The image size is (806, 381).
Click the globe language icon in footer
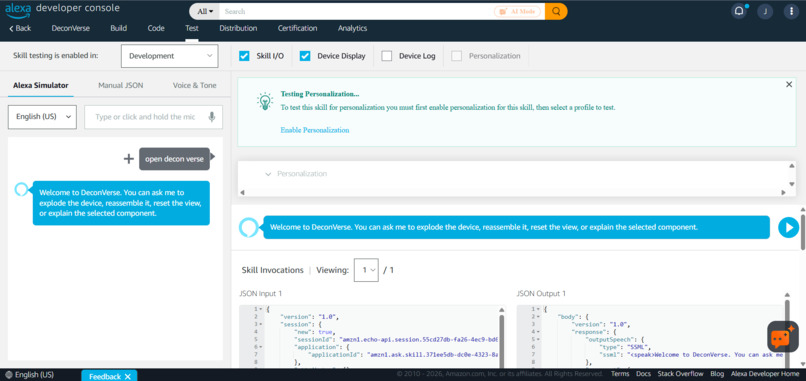tap(9, 375)
